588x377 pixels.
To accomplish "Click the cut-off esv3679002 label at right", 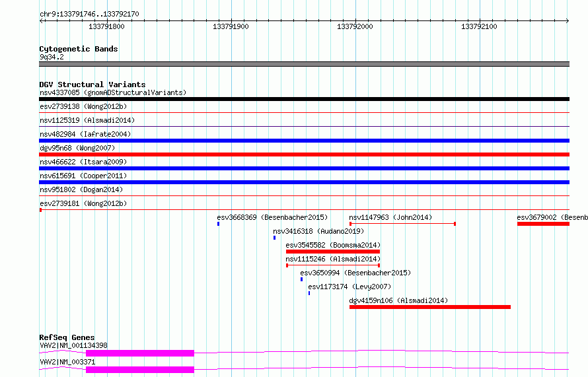I will 552,217.
